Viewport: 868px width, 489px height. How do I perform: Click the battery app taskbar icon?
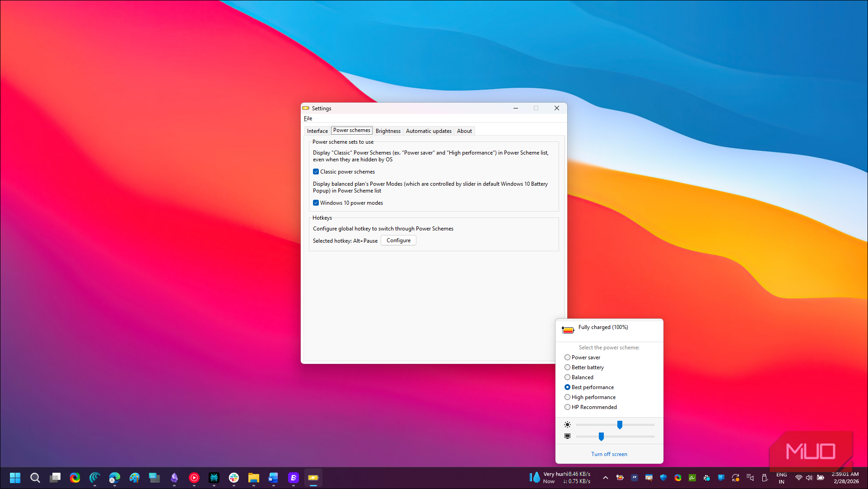point(313,478)
